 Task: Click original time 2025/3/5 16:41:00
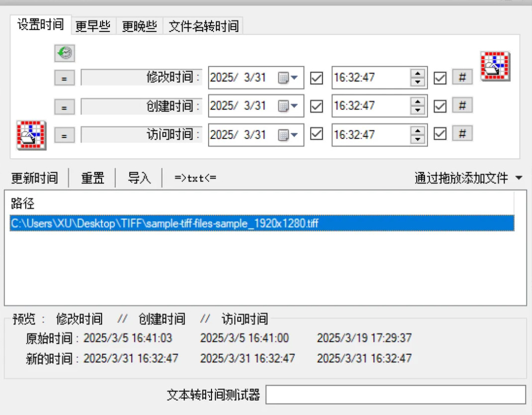[x=244, y=338]
